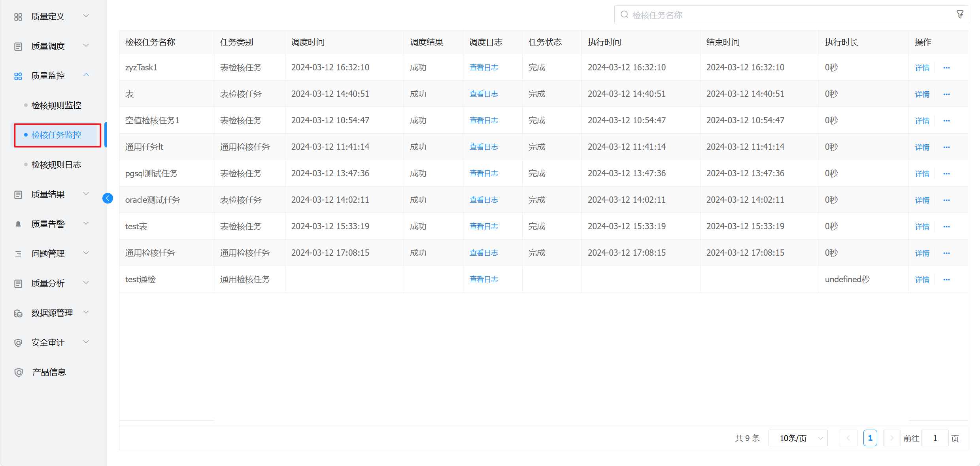Collapse the 质量监控 menu chevron
Image resolution: width=980 pixels, height=466 pixels.
coord(86,75)
